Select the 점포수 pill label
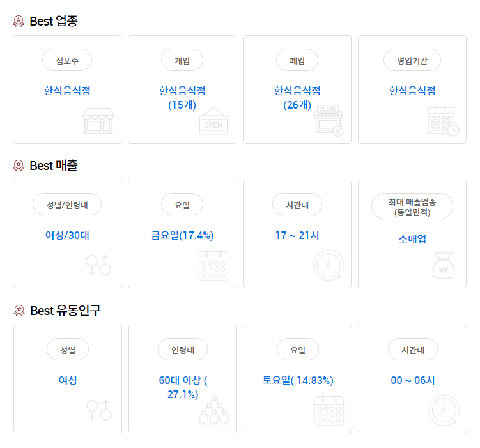The width and height of the screenshot is (480, 448). (x=67, y=60)
